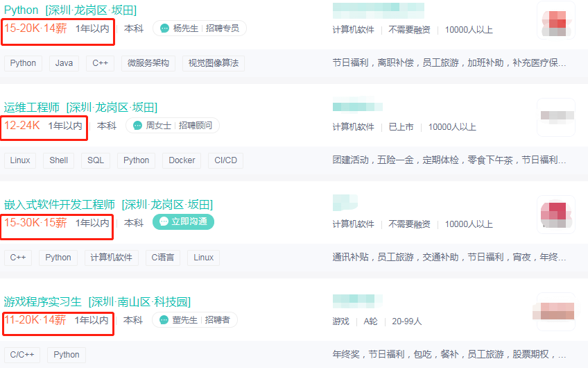Select the CI/CD skill tag
The width and height of the screenshot is (588, 368).
(x=226, y=160)
